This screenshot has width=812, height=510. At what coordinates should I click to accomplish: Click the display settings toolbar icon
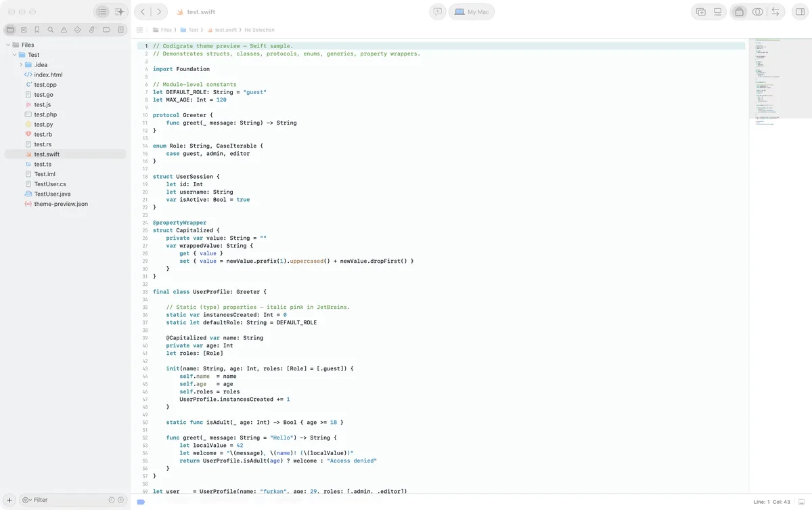click(718, 12)
